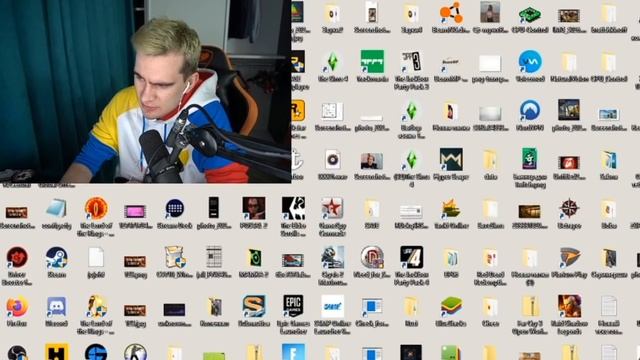Open the sunglasses man portrait shortcut
The height and width of the screenshot is (360, 640).
pyautogui.click(x=253, y=209)
